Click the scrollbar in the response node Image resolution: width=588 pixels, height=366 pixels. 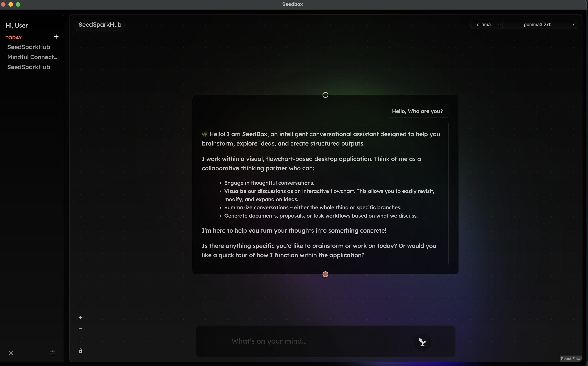(x=448, y=193)
